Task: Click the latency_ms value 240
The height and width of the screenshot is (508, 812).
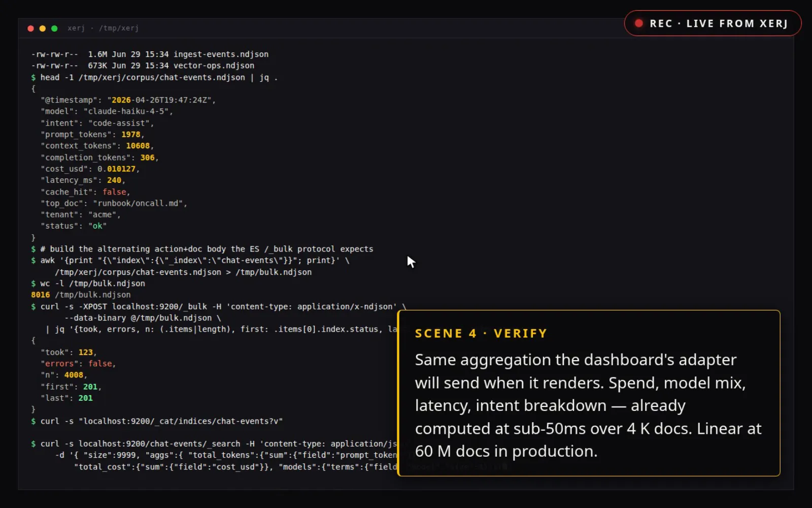Action: (x=114, y=180)
